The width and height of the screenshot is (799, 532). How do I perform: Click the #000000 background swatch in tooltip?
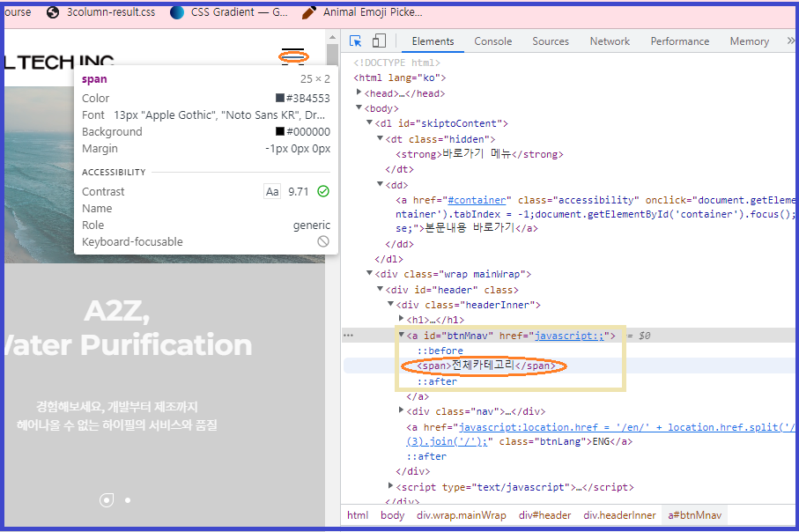pyautogui.click(x=280, y=131)
